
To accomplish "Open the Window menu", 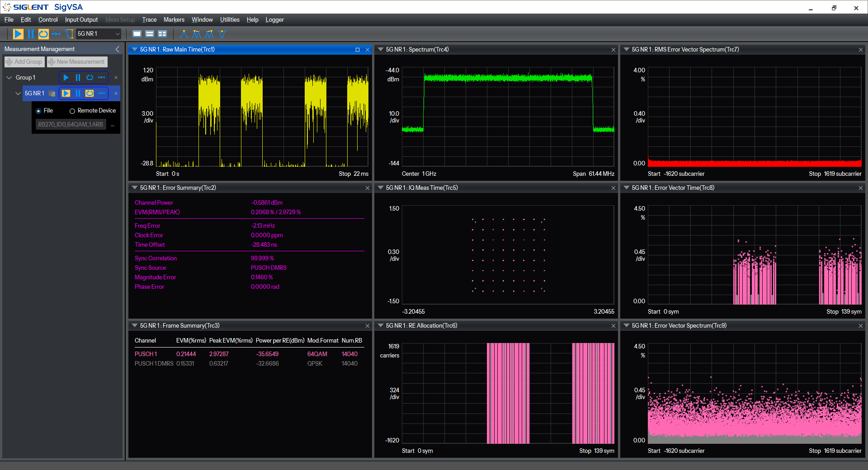I will 202,20.
